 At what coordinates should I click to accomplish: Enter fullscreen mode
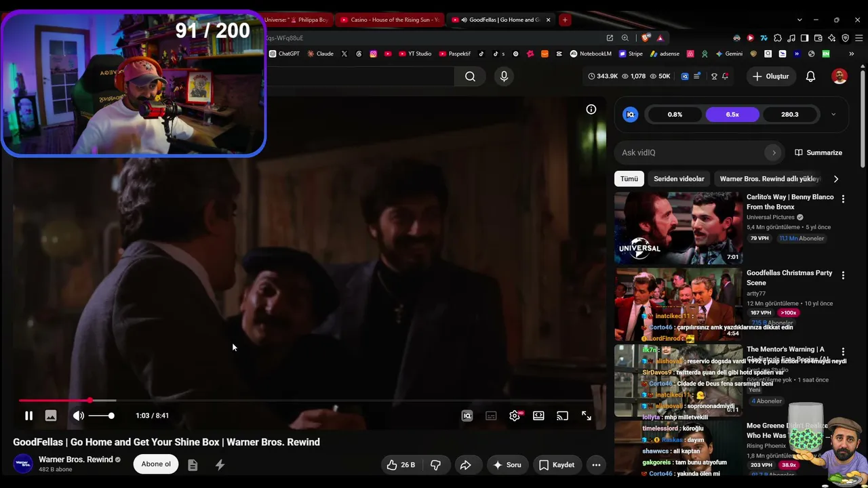(587, 415)
